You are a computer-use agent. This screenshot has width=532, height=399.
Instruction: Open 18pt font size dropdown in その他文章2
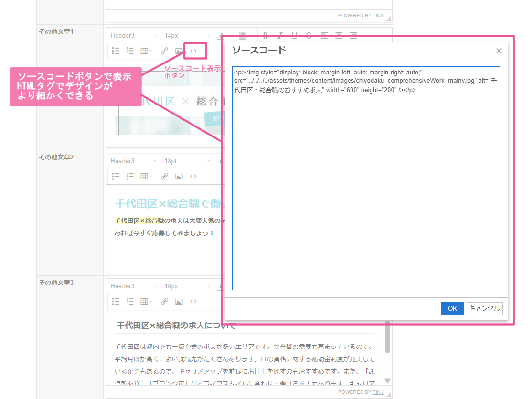[187, 161]
